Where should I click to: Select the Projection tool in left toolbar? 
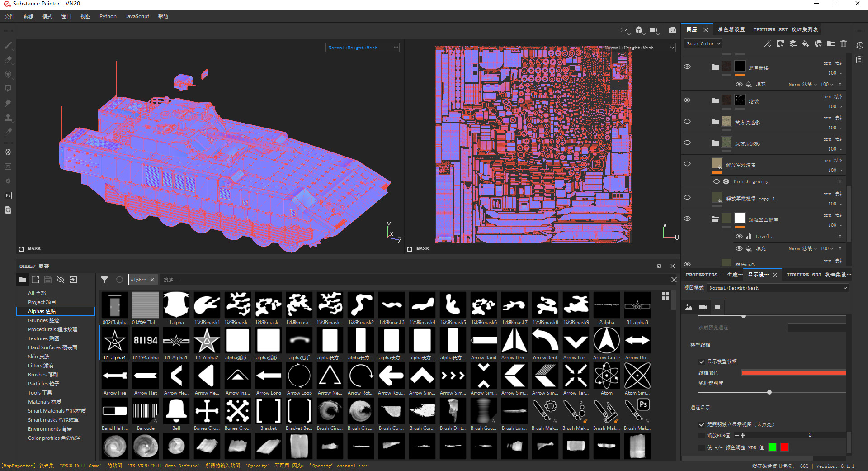tap(8, 74)
